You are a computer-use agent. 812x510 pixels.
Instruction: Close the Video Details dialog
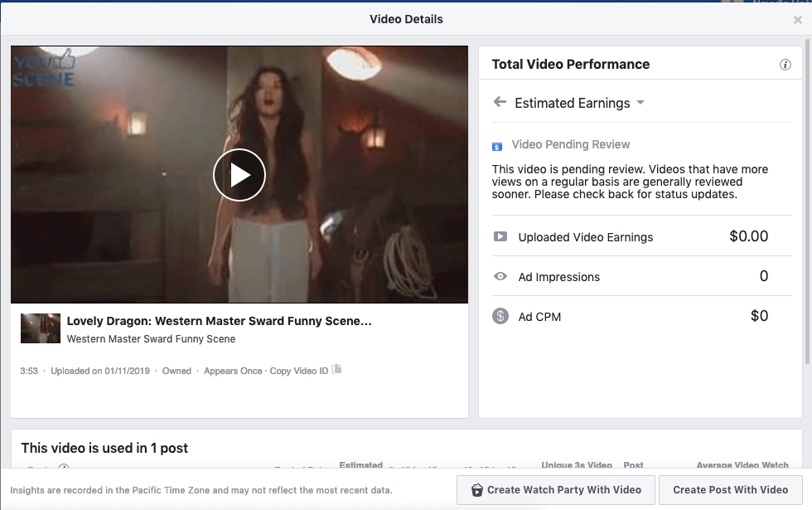797,20
